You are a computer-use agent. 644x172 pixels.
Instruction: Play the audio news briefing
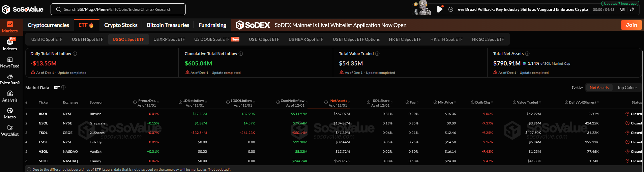[440, 9]
